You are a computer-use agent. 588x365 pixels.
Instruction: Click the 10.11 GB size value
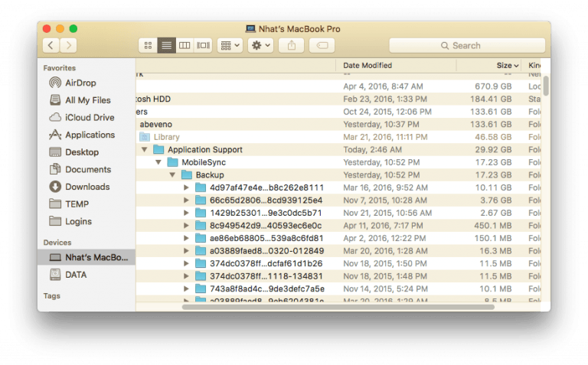pos(494,187)
